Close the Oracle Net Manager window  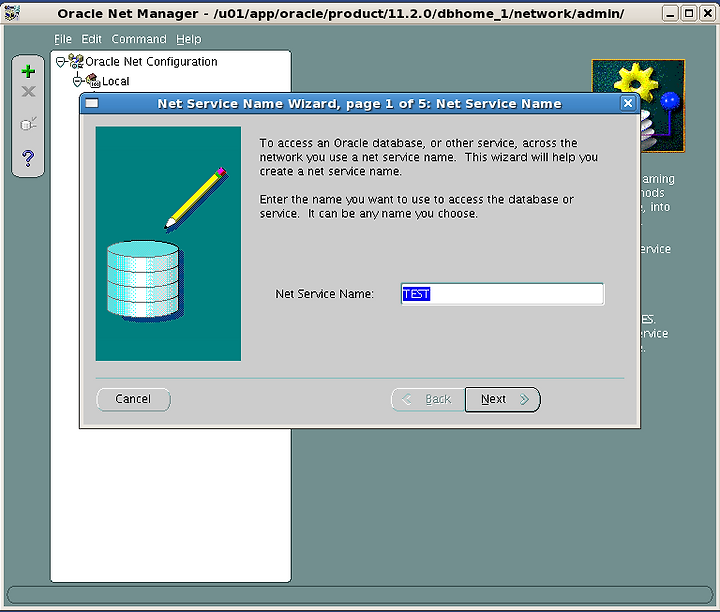708,13
